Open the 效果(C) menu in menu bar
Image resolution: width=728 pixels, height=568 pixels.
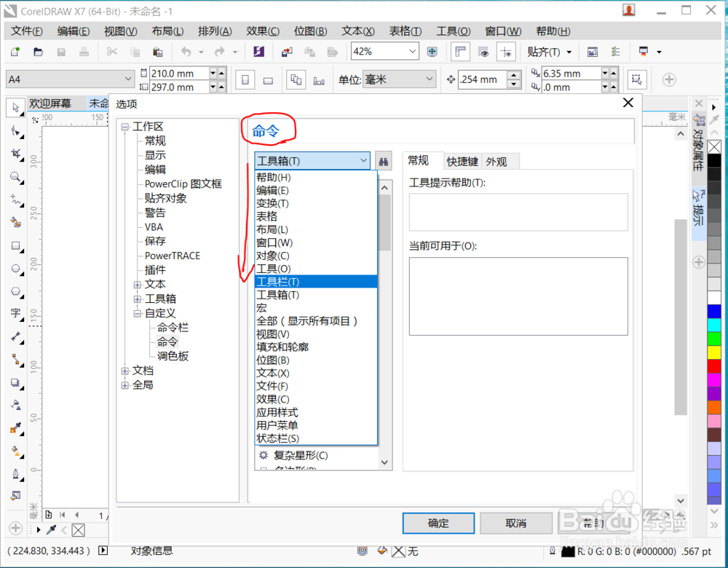[x=263, y=31]
